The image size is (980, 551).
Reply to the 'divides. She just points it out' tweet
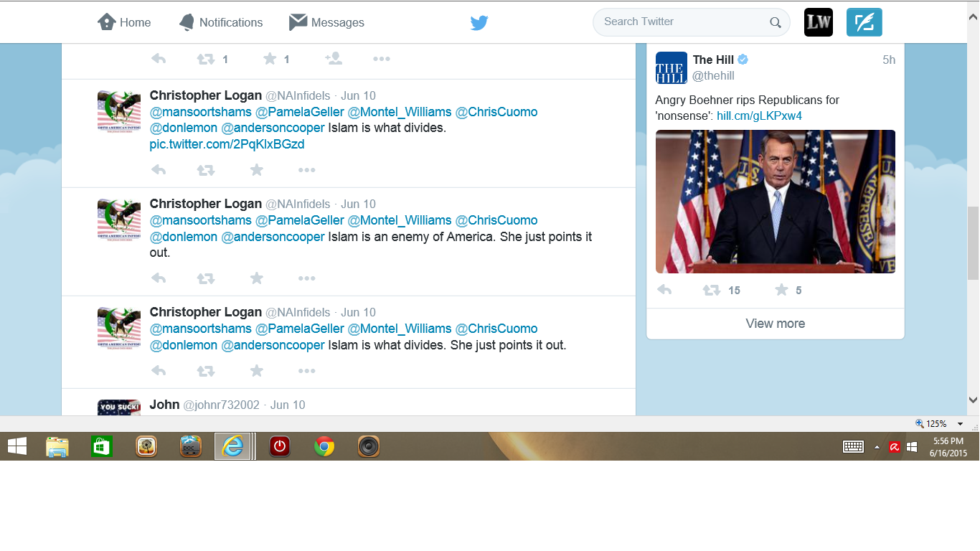tap(159, 371)
